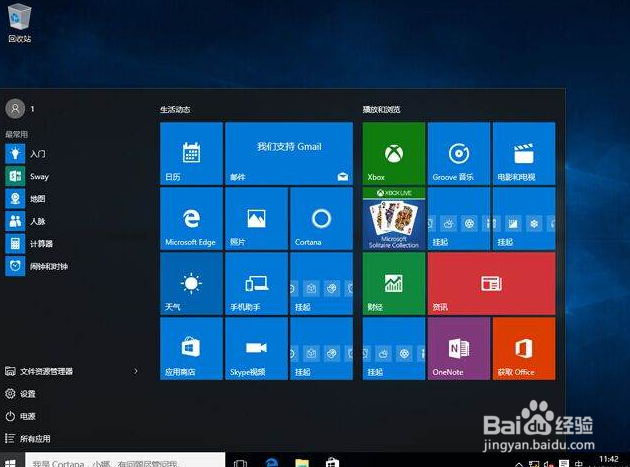The image size is (630, 467).
Task: Launch the Skype视频 tile
Action: 256,349
